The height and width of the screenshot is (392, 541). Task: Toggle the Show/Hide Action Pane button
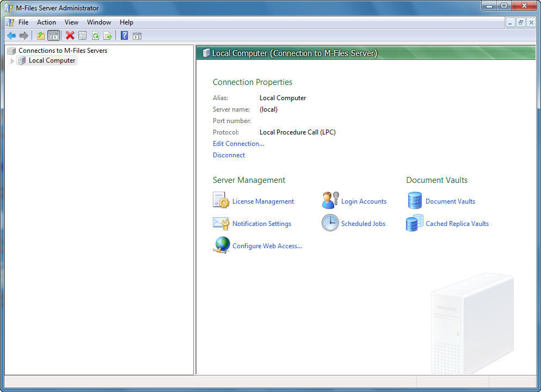[x=137, y=35]
